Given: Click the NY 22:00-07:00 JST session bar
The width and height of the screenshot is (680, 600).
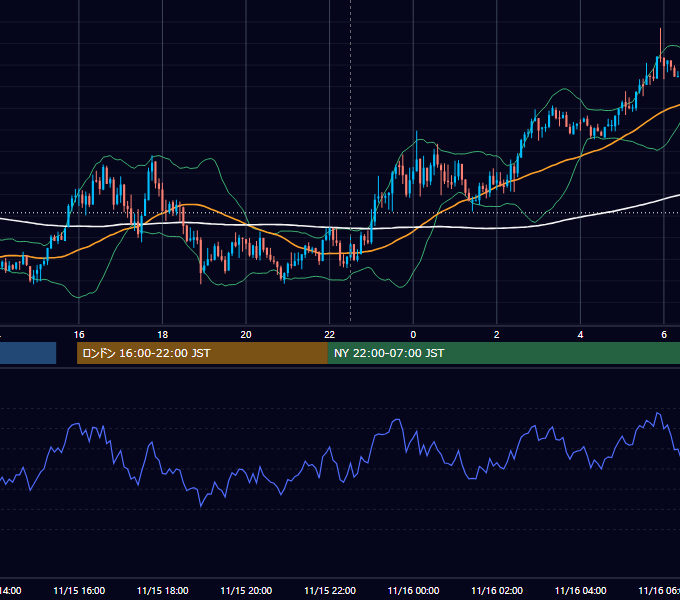Looking at the screenshot, I should click(x=503, y=353).
